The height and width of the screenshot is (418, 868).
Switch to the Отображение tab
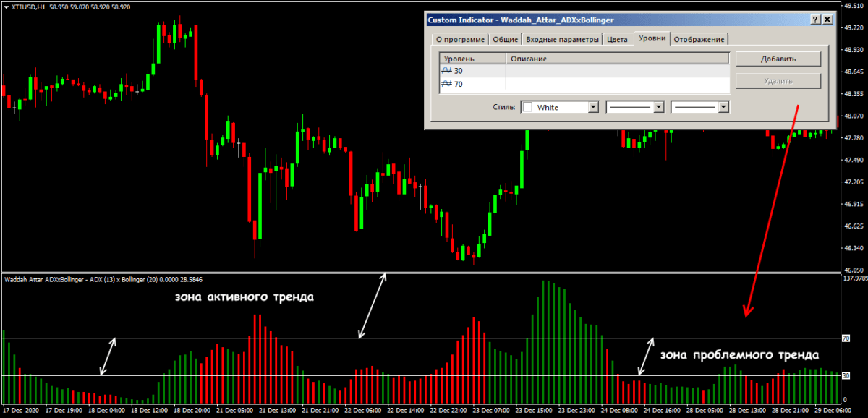pos(699,40)
